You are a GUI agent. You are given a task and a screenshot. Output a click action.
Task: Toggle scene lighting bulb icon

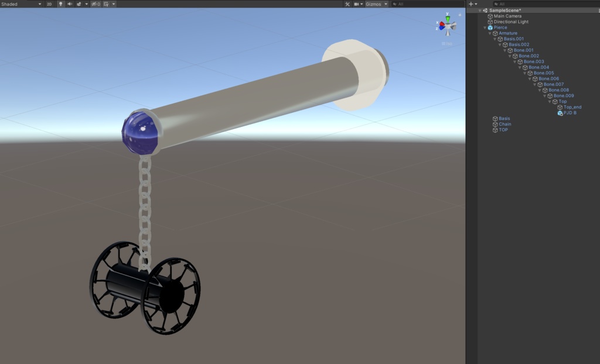point(60,4)
